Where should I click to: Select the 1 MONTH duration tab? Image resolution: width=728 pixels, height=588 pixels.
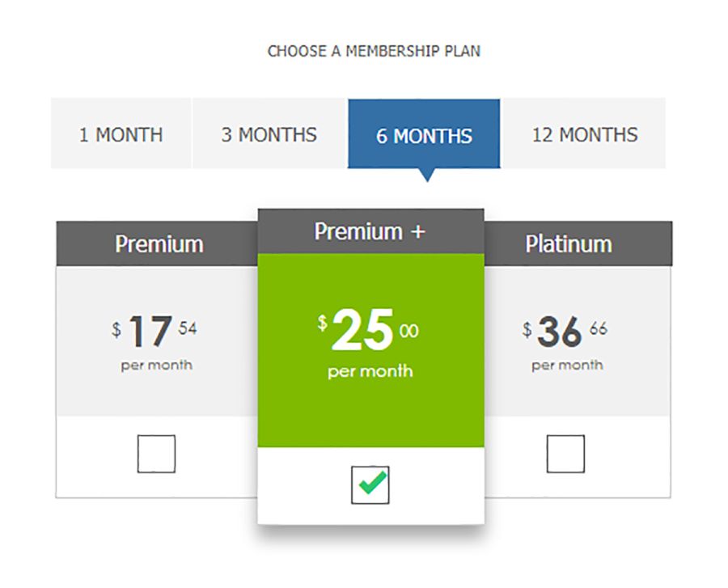121,133
